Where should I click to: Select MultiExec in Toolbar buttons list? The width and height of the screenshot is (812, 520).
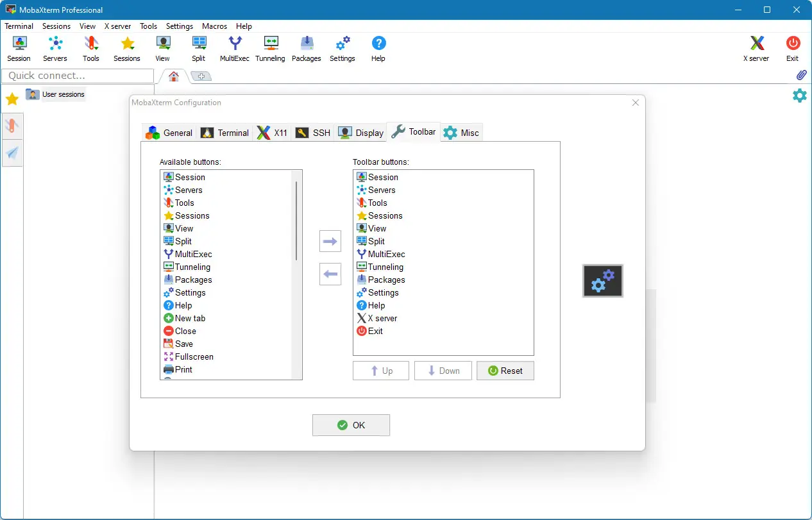[380, 254]
